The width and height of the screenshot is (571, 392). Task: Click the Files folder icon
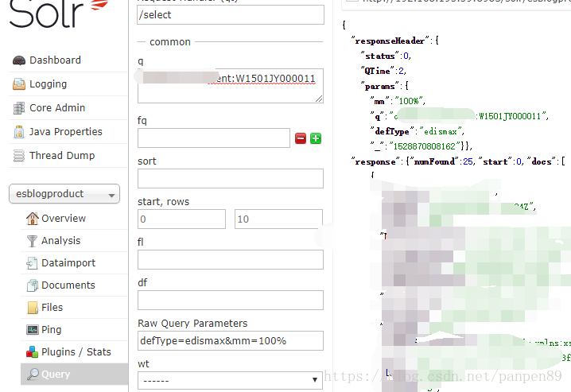(33, 308)
